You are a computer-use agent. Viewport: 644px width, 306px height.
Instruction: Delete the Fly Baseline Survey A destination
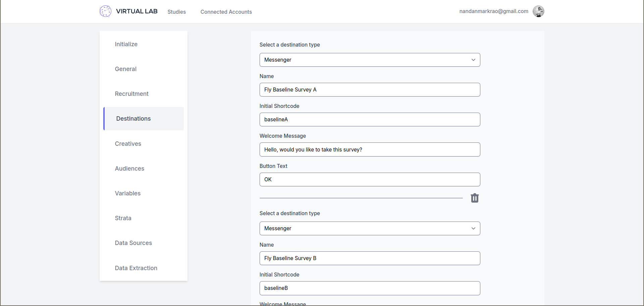click(x=475, y=198)
